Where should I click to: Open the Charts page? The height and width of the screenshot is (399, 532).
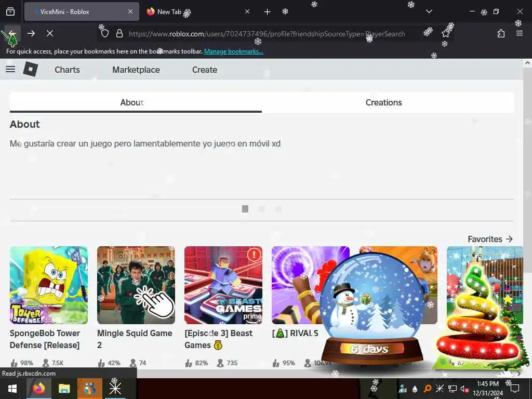67,70
